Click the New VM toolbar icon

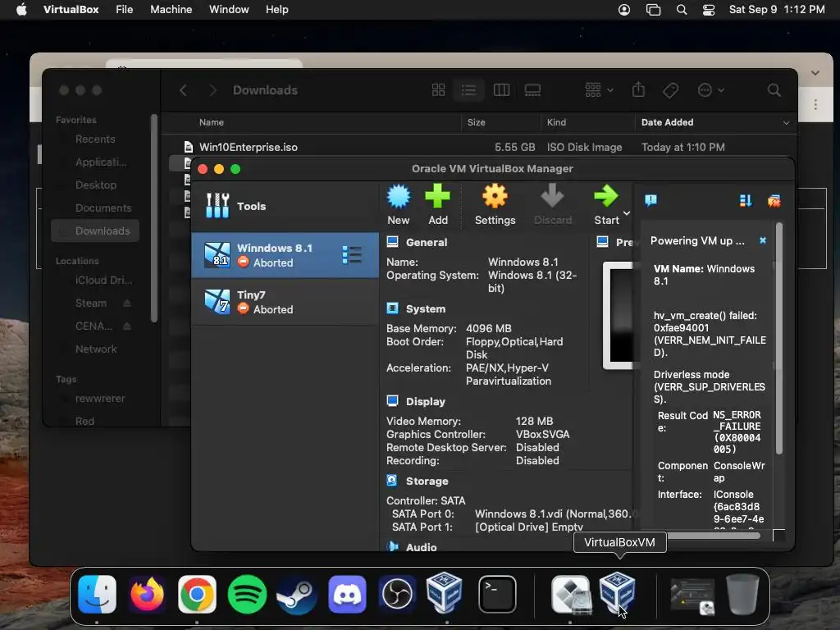tap(399, 197)
